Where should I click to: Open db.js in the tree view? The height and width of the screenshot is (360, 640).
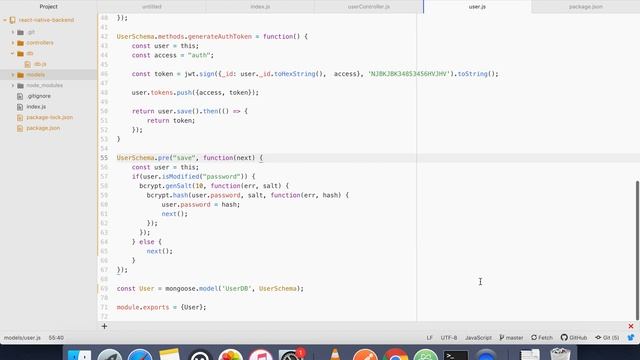40,64
